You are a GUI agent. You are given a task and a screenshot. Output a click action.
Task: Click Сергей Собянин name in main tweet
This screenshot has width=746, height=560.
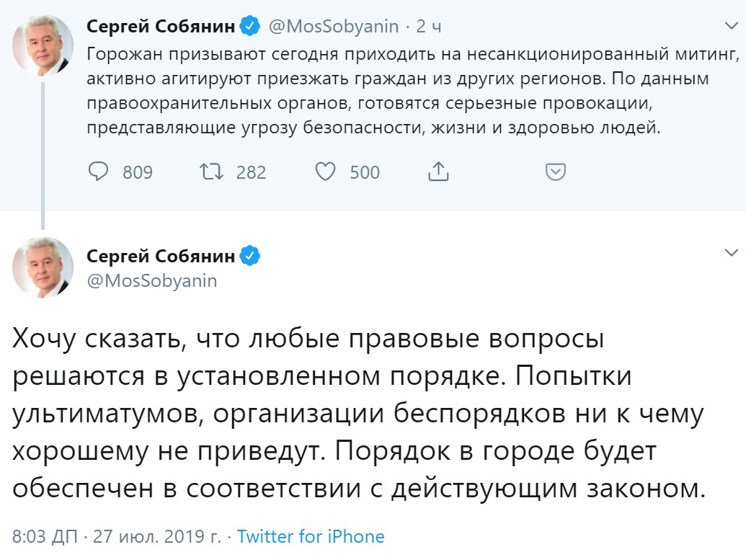[161, 255]
